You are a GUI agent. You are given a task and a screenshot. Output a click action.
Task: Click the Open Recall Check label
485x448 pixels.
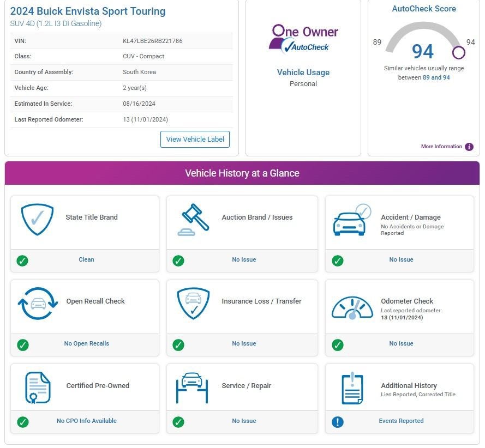coord(95,301)
